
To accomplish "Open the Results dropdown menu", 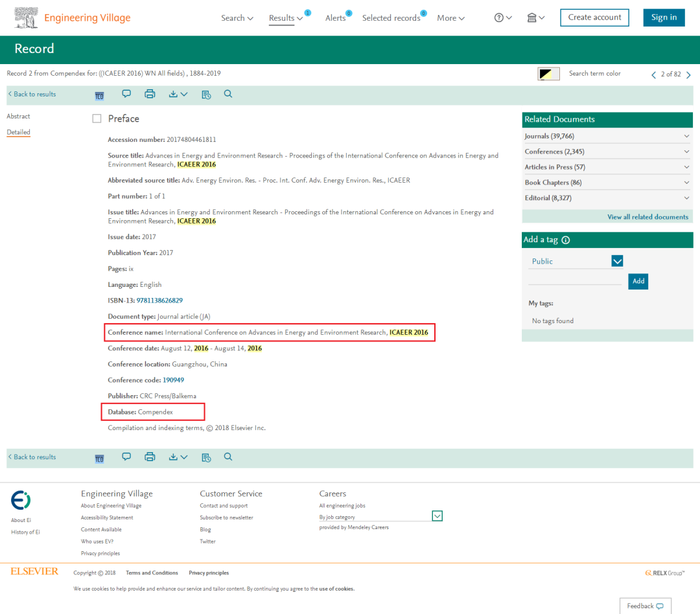I will (x=286, y=18).
